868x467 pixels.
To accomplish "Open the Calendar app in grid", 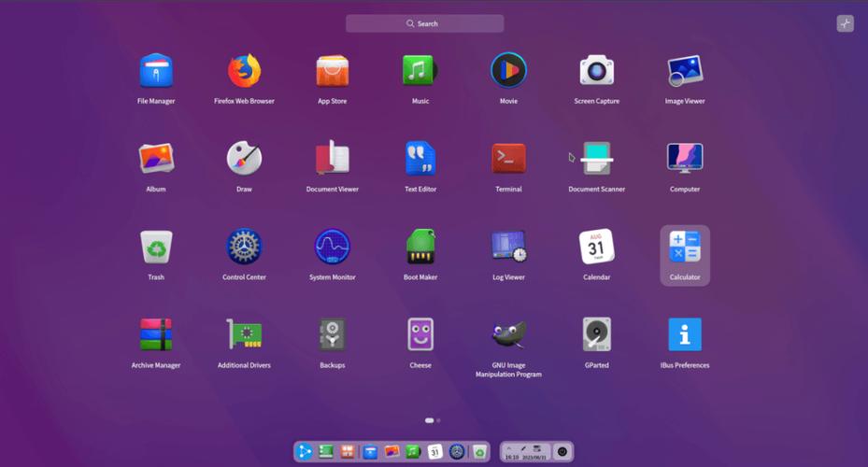I will click(x=597, y=247).
